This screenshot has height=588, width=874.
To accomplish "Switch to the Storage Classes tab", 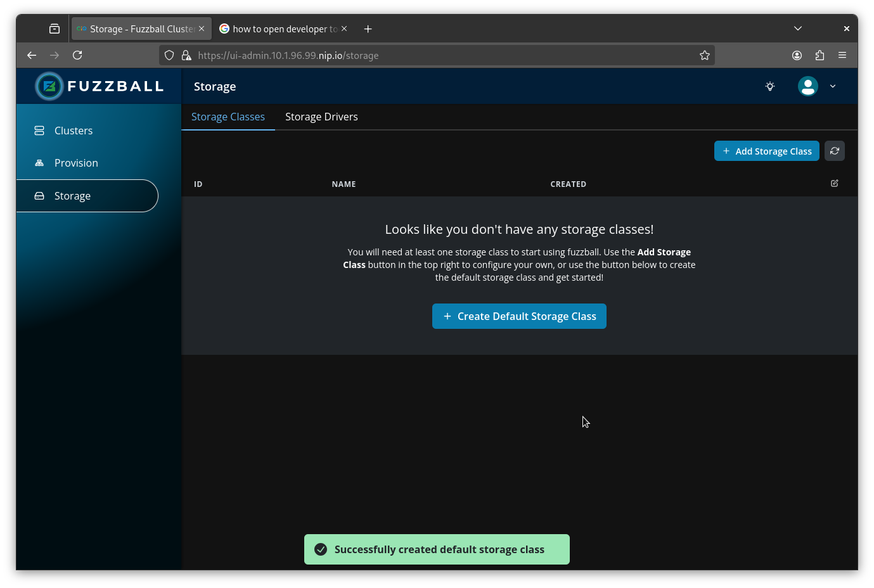I will (228, 117).
